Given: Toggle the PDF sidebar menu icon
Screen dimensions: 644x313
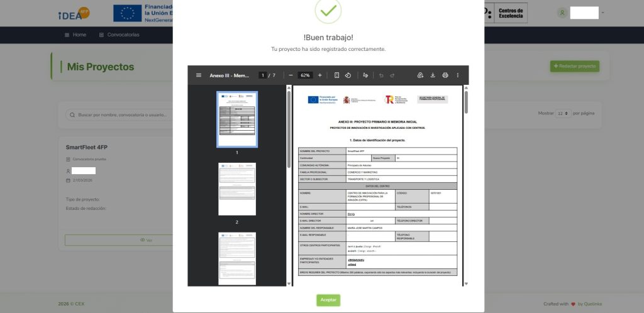Looking at the screenshot, I should 199,75.
